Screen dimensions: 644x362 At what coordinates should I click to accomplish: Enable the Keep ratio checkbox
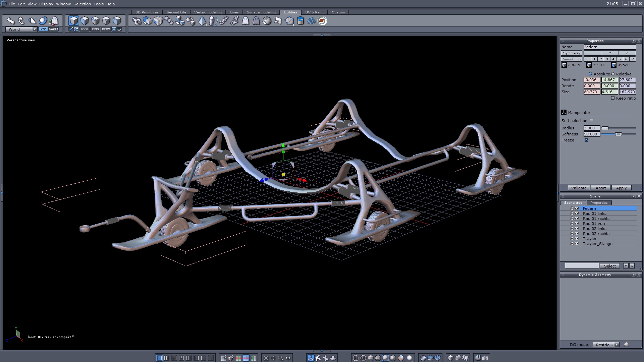coord(613,98)
